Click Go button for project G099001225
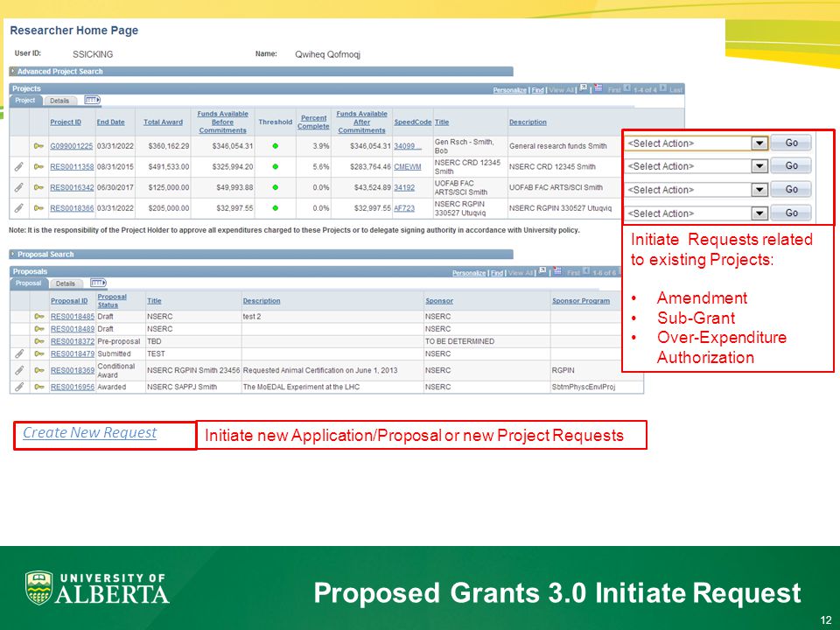The width and height of the screenshot is (840, 630). coord(791,143)
